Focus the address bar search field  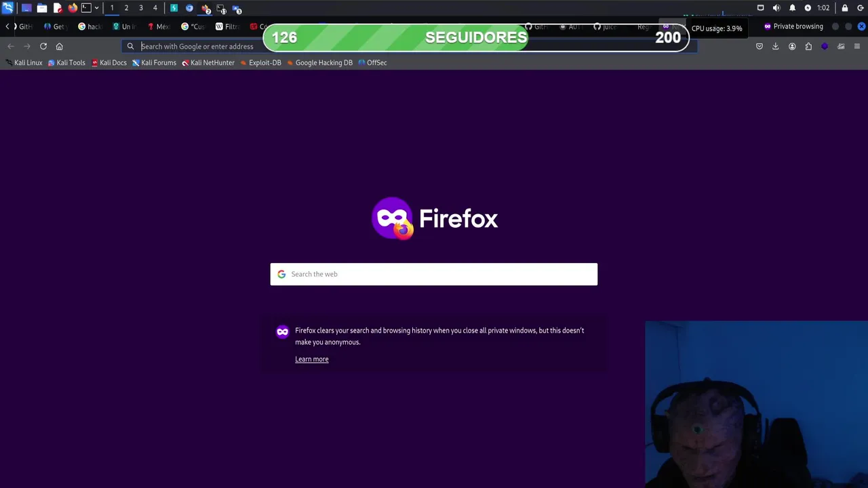(409, 46)
